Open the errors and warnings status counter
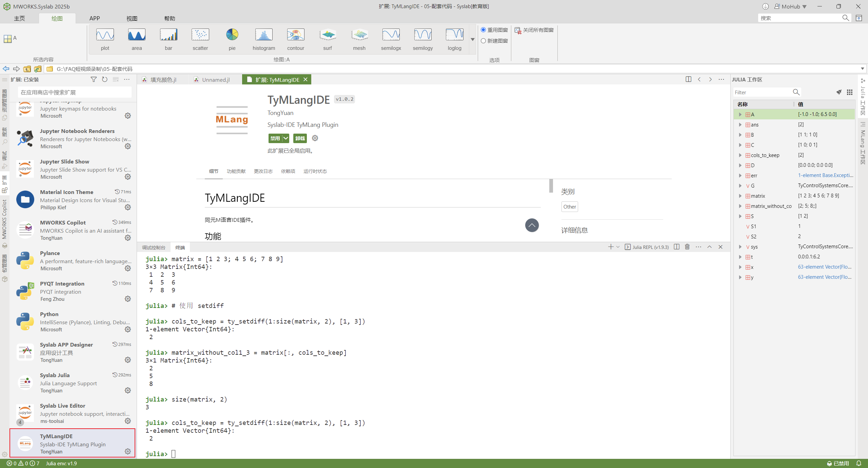The width and height of the screenshot is (868, 468). pyautogui.click(x=23, y=463)
